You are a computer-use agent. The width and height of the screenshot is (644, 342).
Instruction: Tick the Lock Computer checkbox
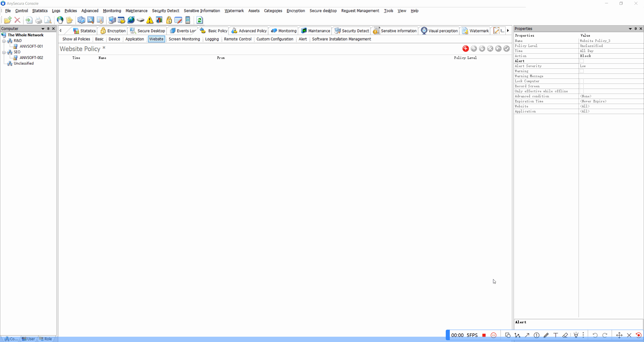coord(582,81)
